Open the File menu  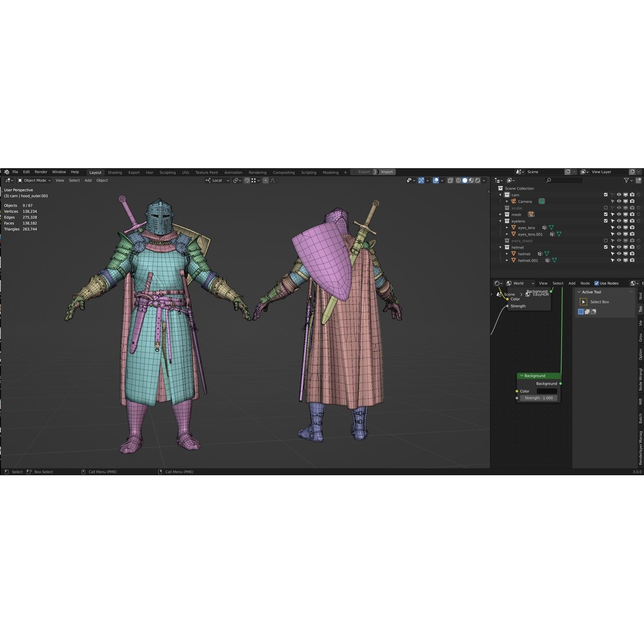15,172
